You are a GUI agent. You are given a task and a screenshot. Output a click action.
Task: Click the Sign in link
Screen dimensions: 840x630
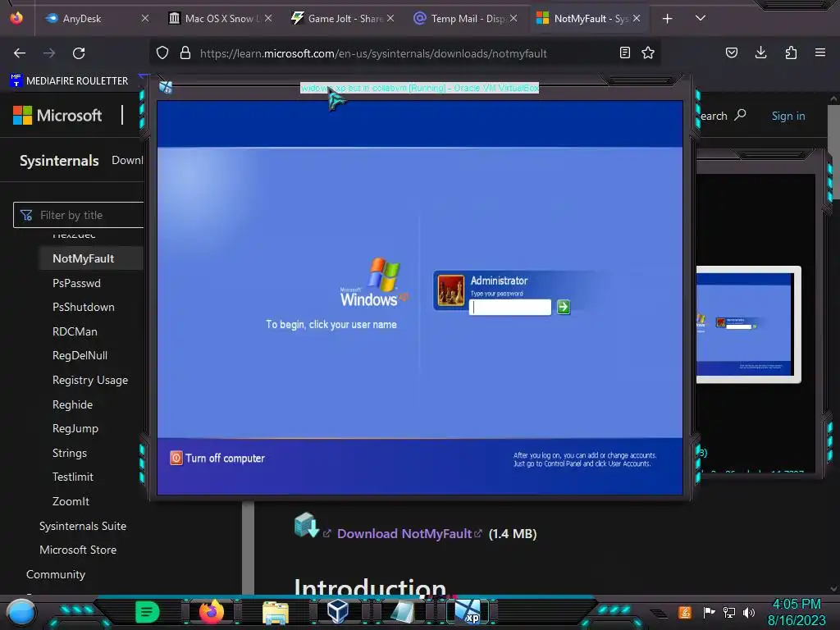788,116
